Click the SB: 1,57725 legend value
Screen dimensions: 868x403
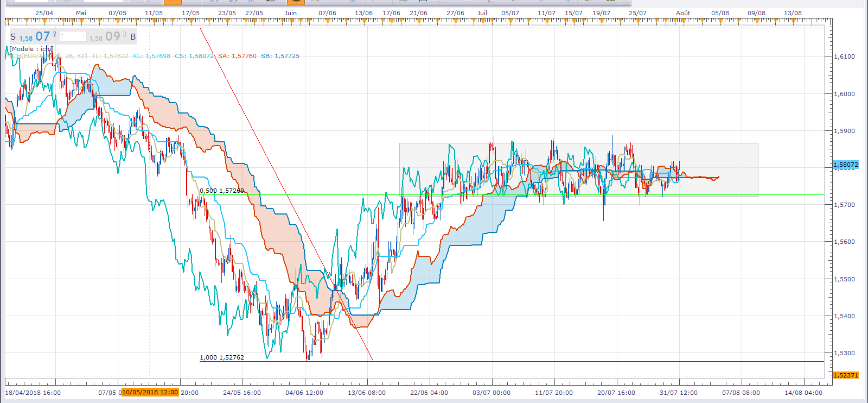[x=280, y=56]
